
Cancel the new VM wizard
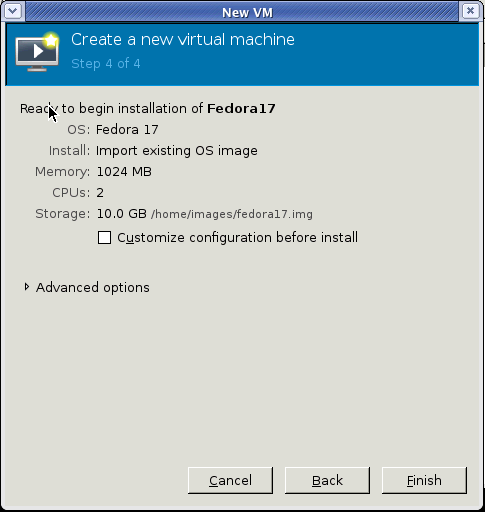[230, 480]
